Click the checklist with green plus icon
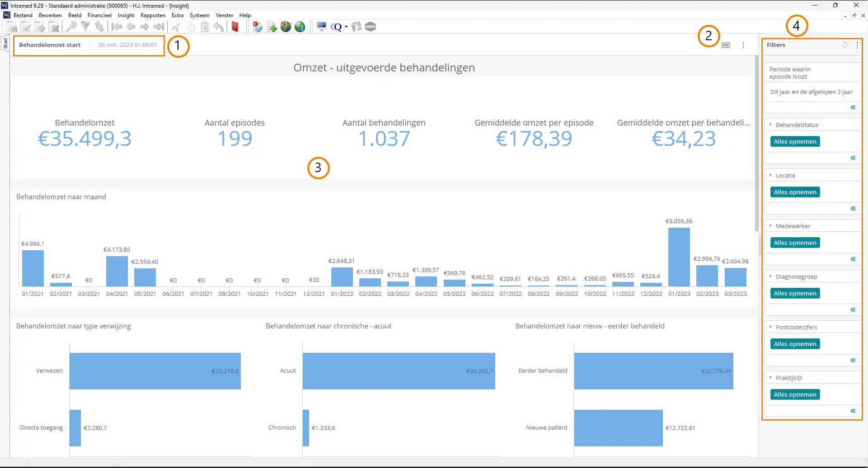The image size is (868, 468). pyautogui.click(x=272, y=27)
